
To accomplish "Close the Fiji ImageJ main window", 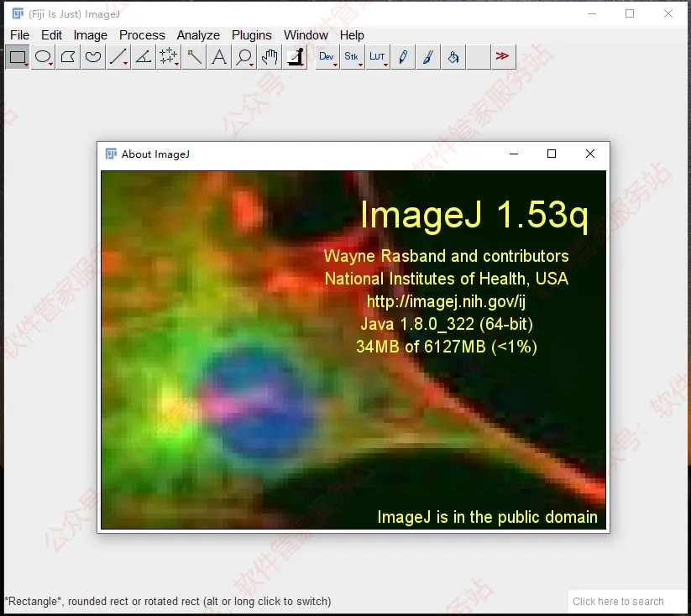I will click(668, 13).
